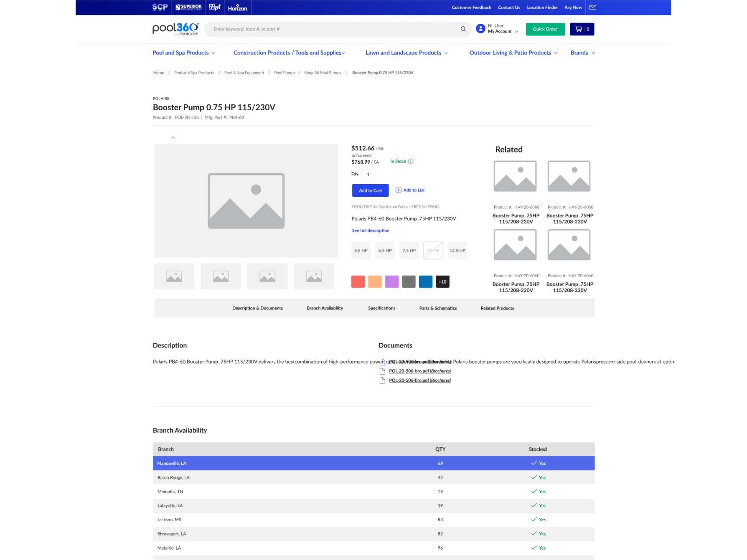Go to Home in the breadcrumb
Viewport: 747px width, 560px height.
tap(158, 73)
